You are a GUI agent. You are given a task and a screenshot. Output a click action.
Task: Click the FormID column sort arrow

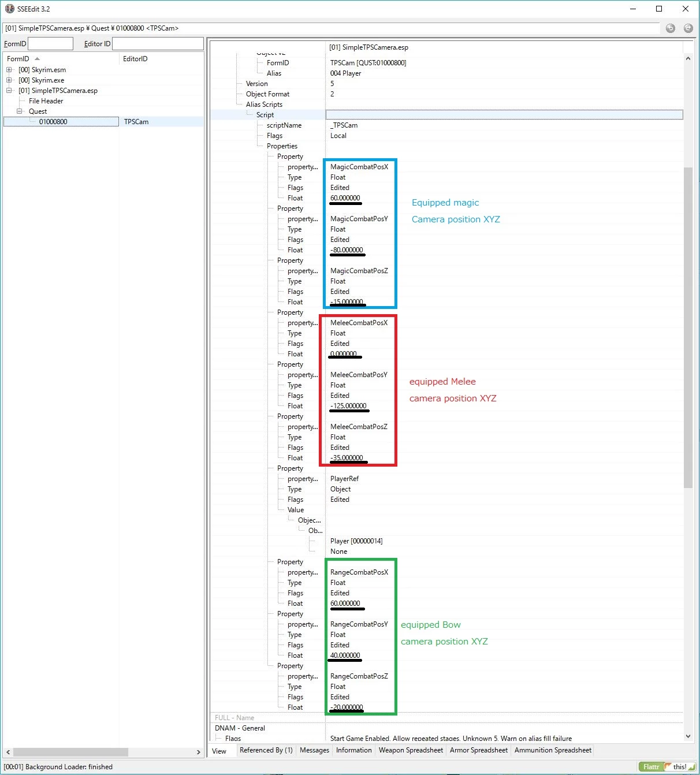(37, 59)
